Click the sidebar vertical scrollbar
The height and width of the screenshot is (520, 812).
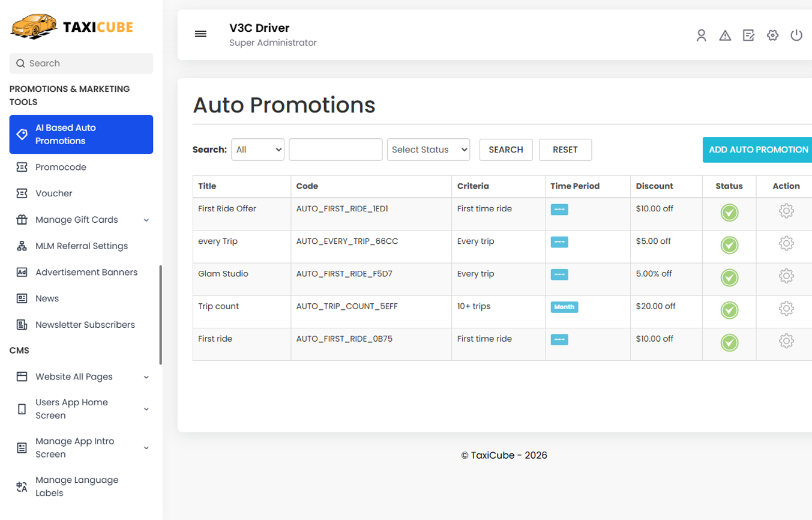[160, 315]
